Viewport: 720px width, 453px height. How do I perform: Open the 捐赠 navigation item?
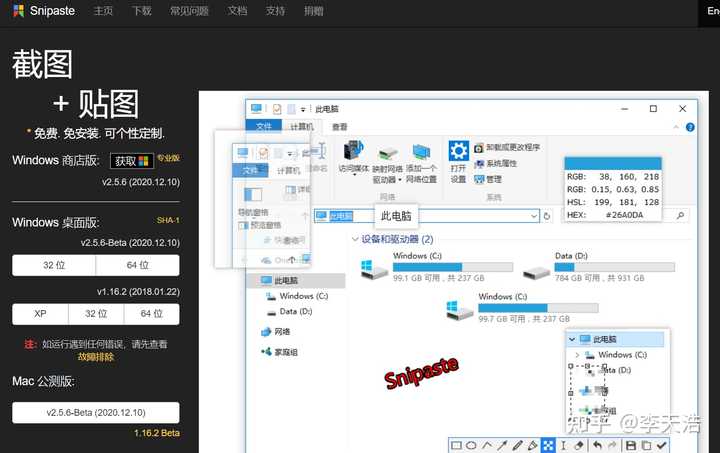(x=314, y=11)
